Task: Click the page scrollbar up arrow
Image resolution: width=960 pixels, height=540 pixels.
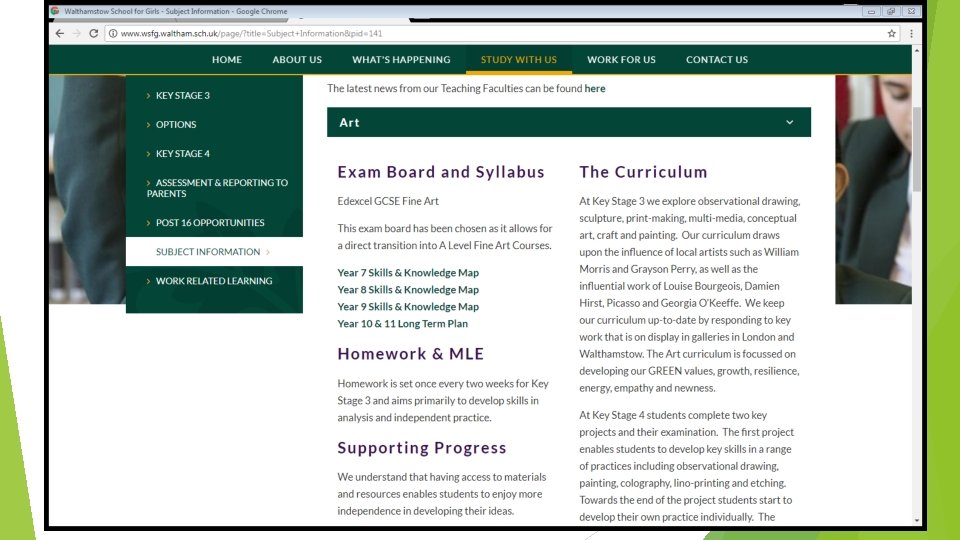Action: tap(917, 51)
